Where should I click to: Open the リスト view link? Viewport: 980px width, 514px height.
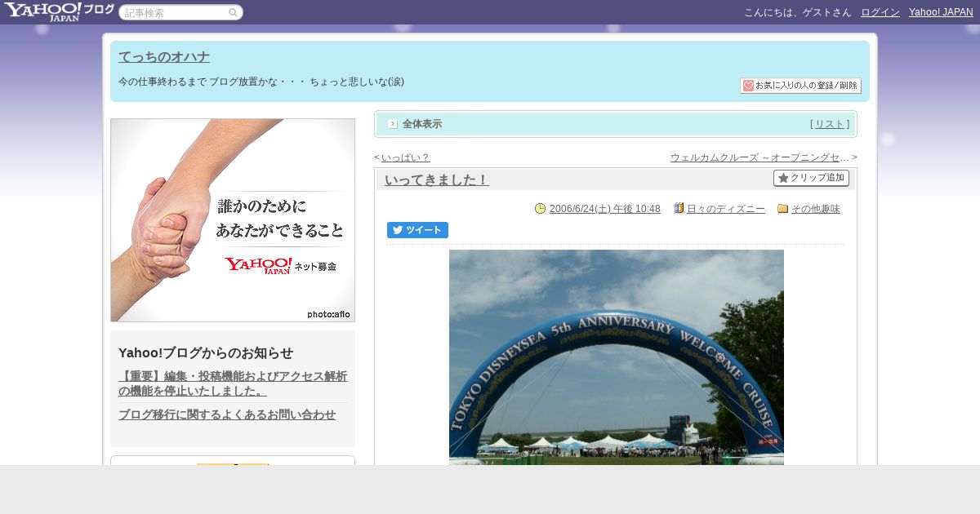pos(830,124)
